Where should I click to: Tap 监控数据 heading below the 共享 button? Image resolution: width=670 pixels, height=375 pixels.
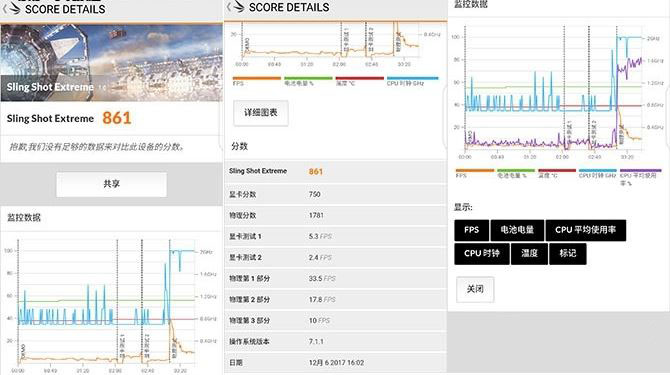tap(24, 218)
